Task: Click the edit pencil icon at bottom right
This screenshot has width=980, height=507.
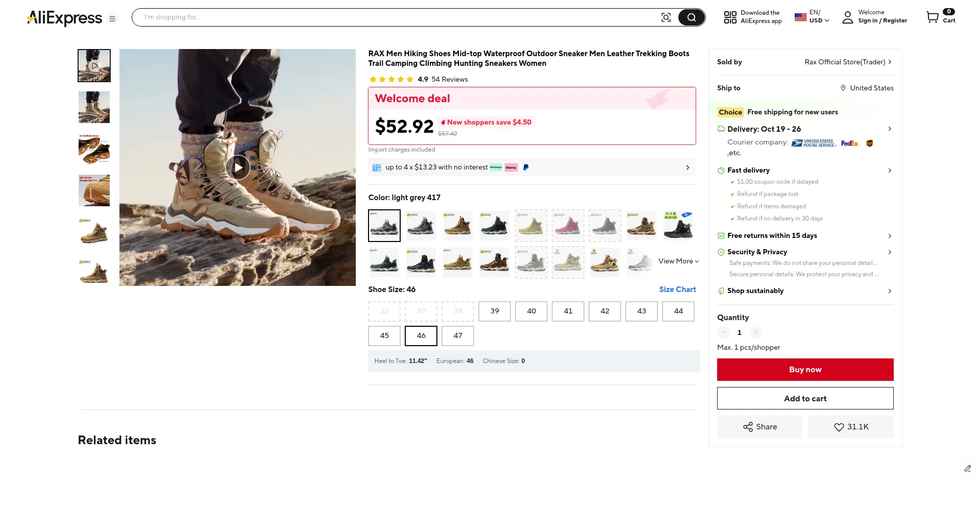Action: pos(967,468)
